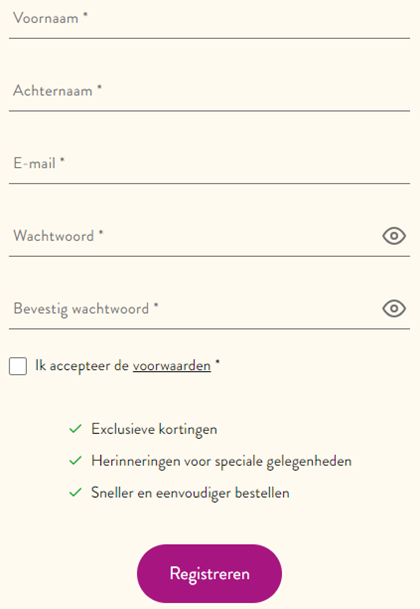Show the password in the Wachtwoord field
This screenshot has width=420, height=609.
pyautogui.click(x=394, y=236)
